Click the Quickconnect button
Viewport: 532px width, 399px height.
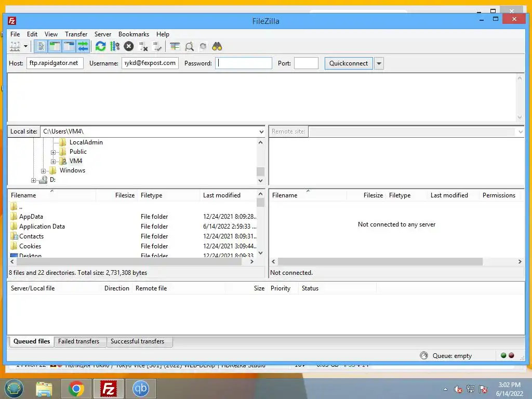[x=349, y=63]
